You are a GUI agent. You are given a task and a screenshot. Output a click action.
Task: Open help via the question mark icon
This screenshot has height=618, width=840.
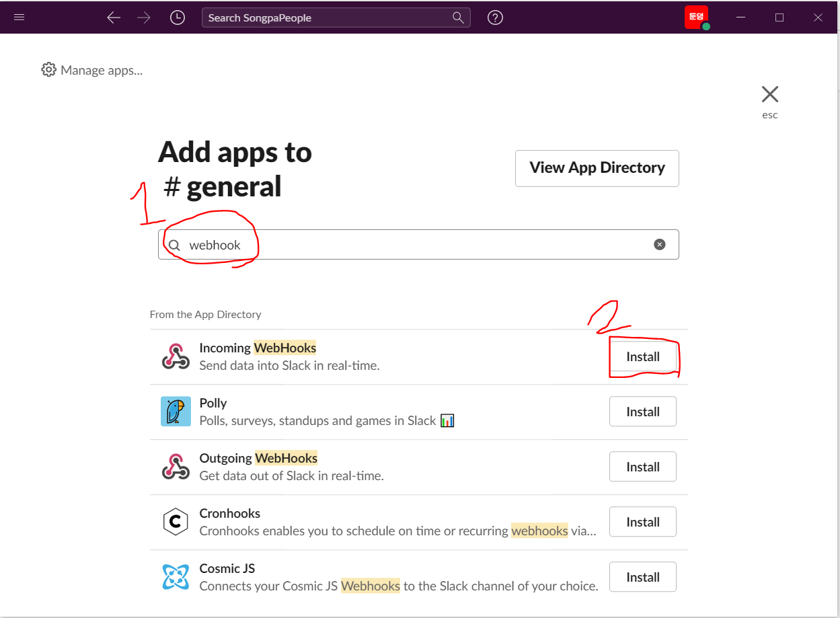[496, 18]
